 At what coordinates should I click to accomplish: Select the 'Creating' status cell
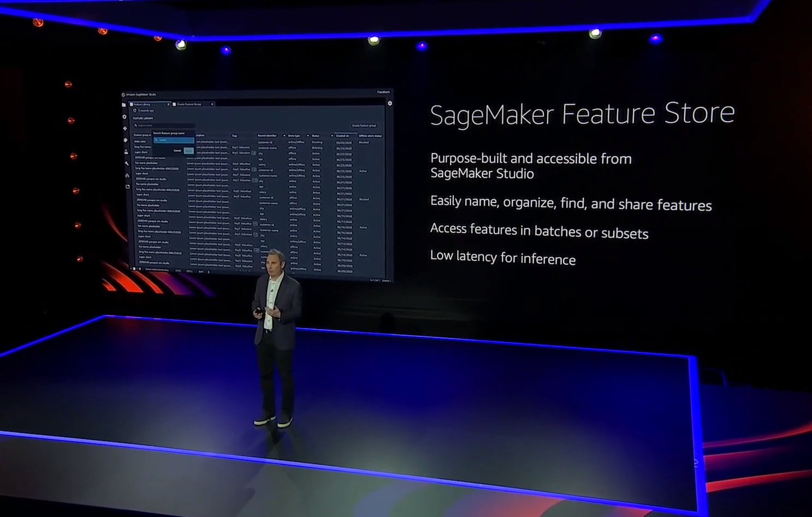[x=317, y=142]
